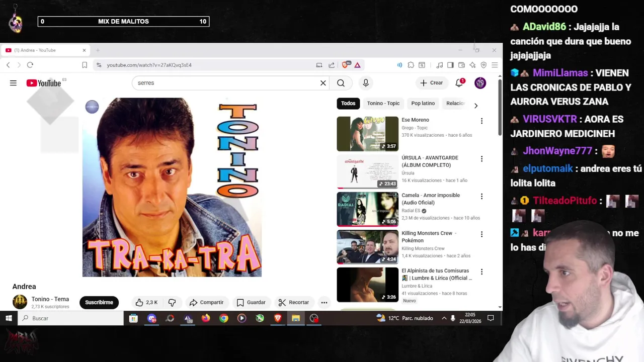644x362 pixels.
Task: Reload the page in the browser
Action: 30,65
